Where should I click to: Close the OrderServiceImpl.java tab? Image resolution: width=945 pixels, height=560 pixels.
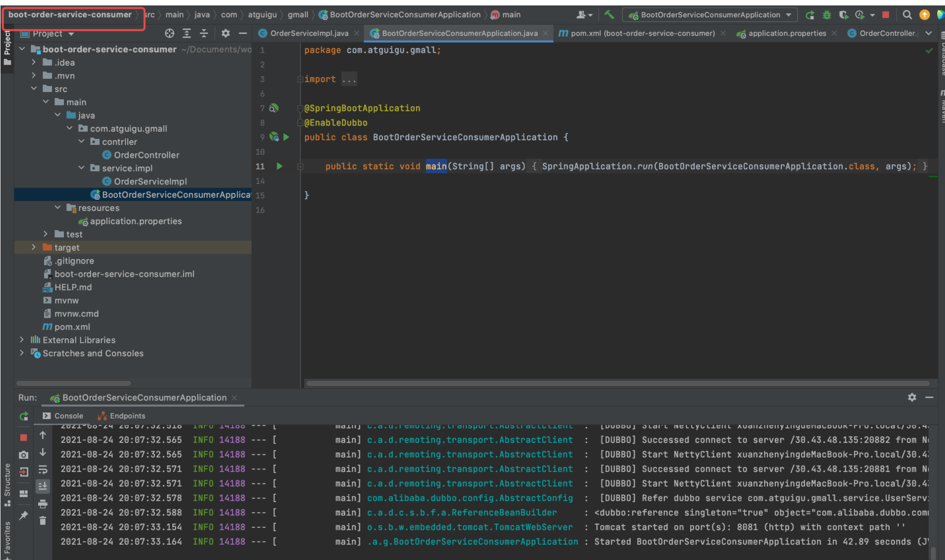tap(356, 33)
